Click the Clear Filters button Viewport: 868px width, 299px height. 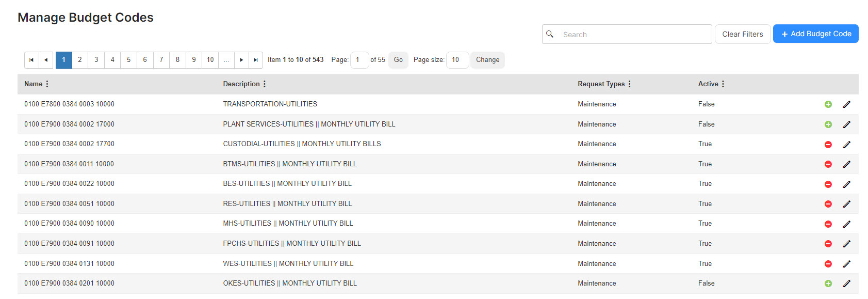tap(743, 34)
